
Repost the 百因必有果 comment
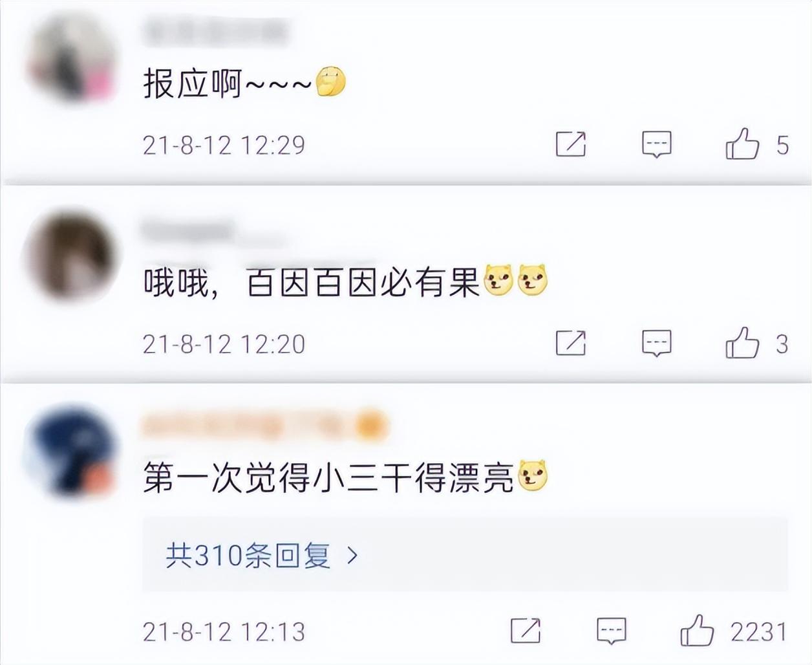571,343
